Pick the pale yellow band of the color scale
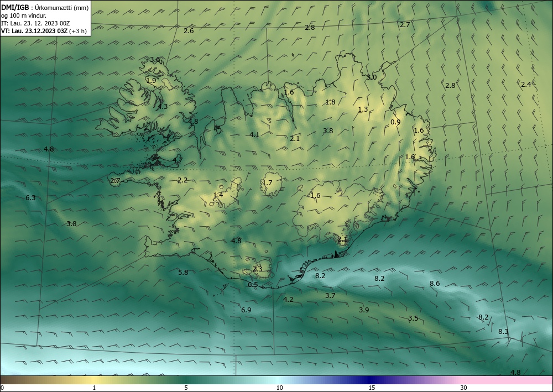The image size is (553, 392). pyautogui.click(x=92, y=380)
